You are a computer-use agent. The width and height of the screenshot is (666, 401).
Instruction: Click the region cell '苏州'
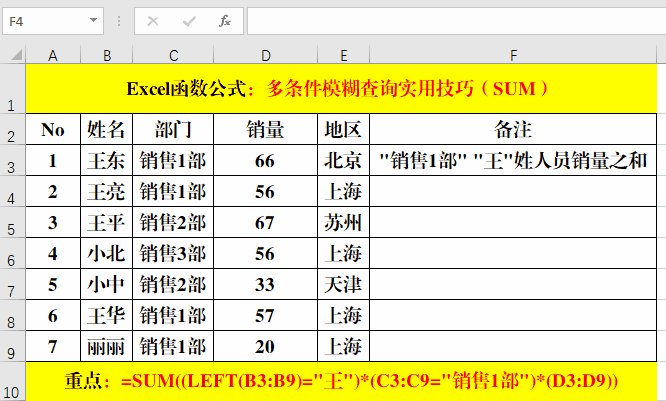344,222
